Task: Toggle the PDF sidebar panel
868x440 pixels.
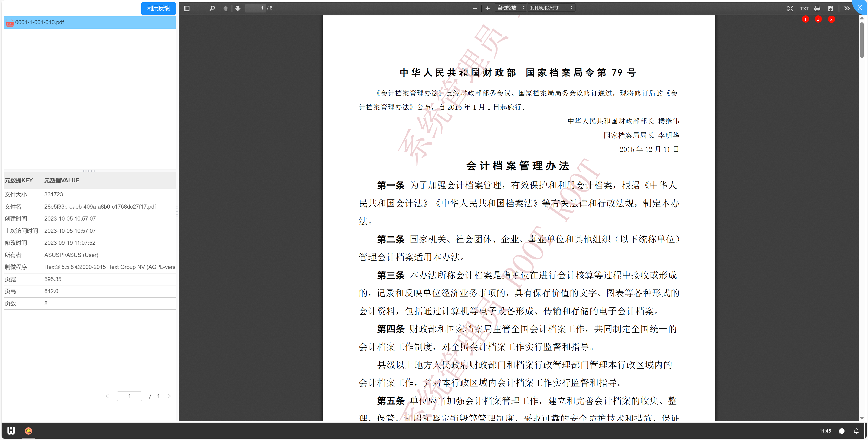Action: pos(187,8)
